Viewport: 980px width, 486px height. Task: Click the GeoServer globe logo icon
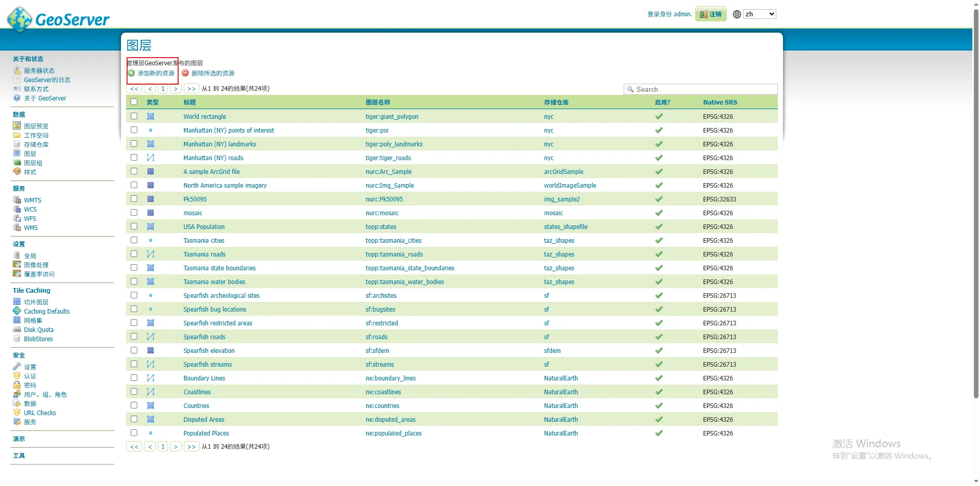[x=20, y=19]
